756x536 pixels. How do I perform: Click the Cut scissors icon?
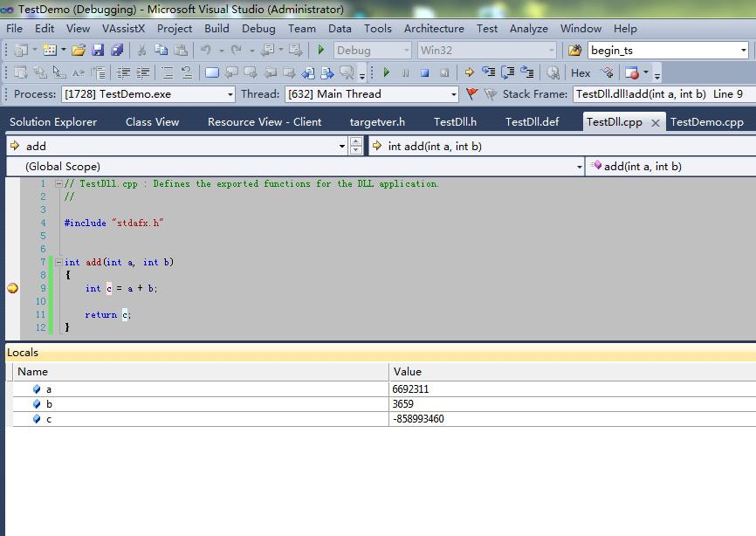pos(141,50)
